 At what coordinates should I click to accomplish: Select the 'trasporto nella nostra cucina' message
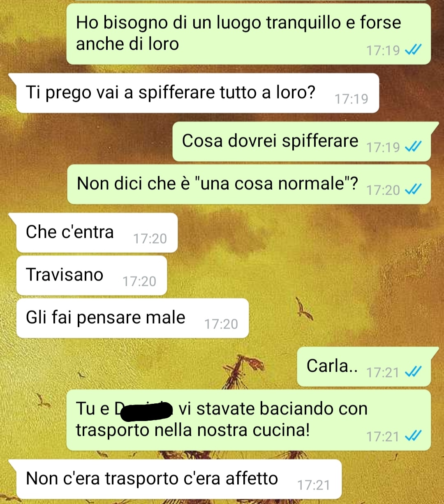(x=248, y=420)
